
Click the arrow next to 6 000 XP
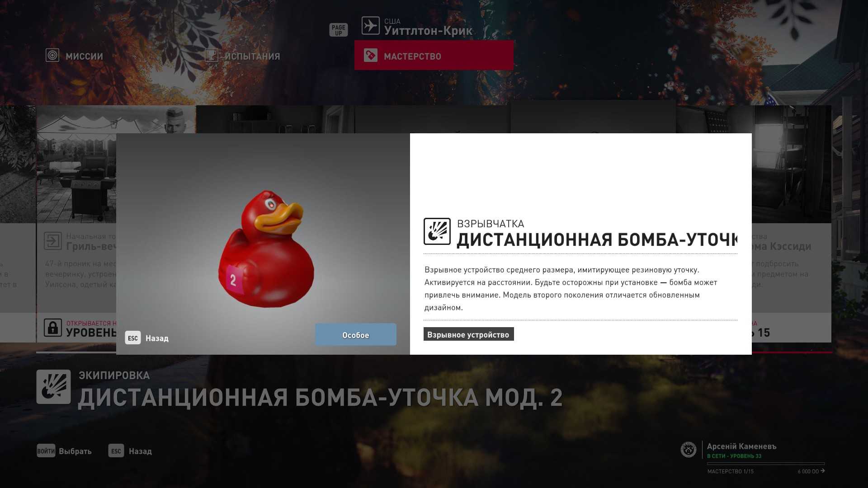822,471
